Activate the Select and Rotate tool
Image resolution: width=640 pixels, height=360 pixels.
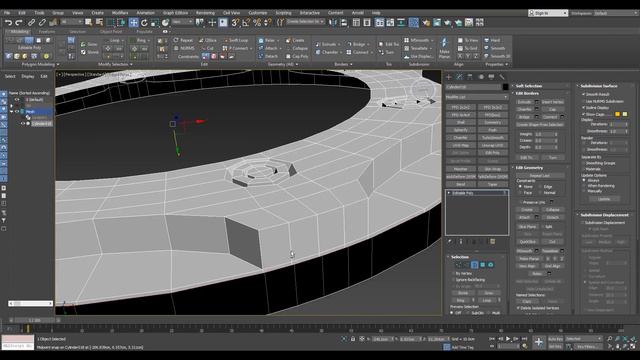click(144, 23)
